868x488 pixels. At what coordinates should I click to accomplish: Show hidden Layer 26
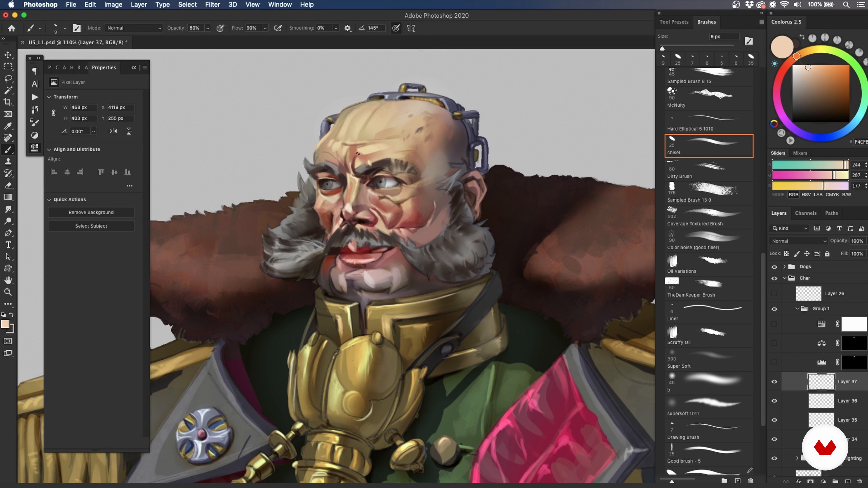[774, 294]
